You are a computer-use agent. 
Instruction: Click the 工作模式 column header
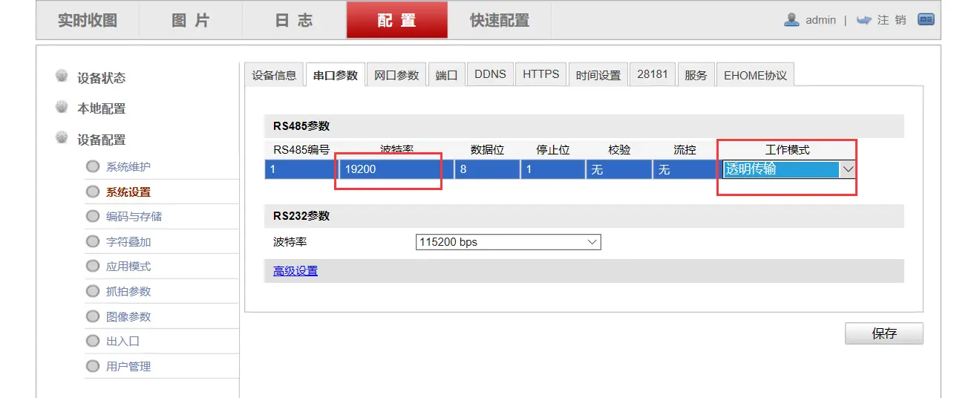coord(788,149)
